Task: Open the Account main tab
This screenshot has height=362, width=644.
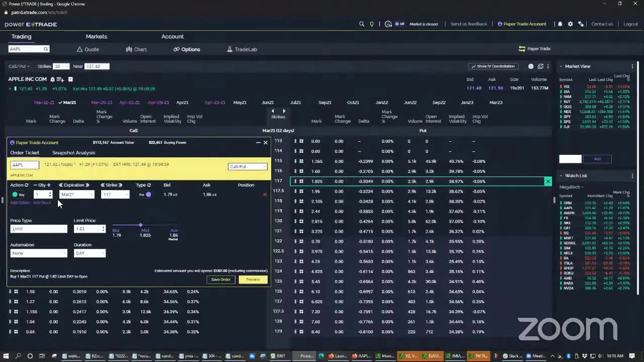Action: pos(173,36)
